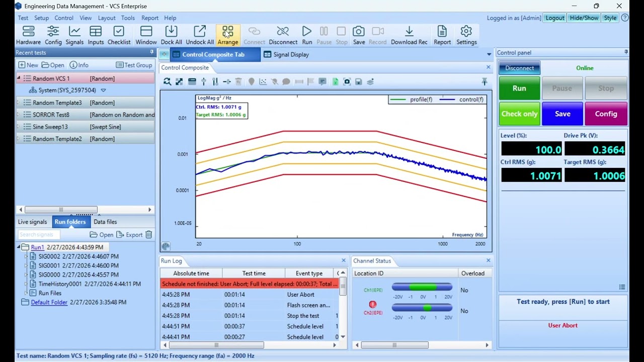Click the trash delete icon in Run folders
The height and width of the screenshot is (362, 644).
[x=149, y=235]
